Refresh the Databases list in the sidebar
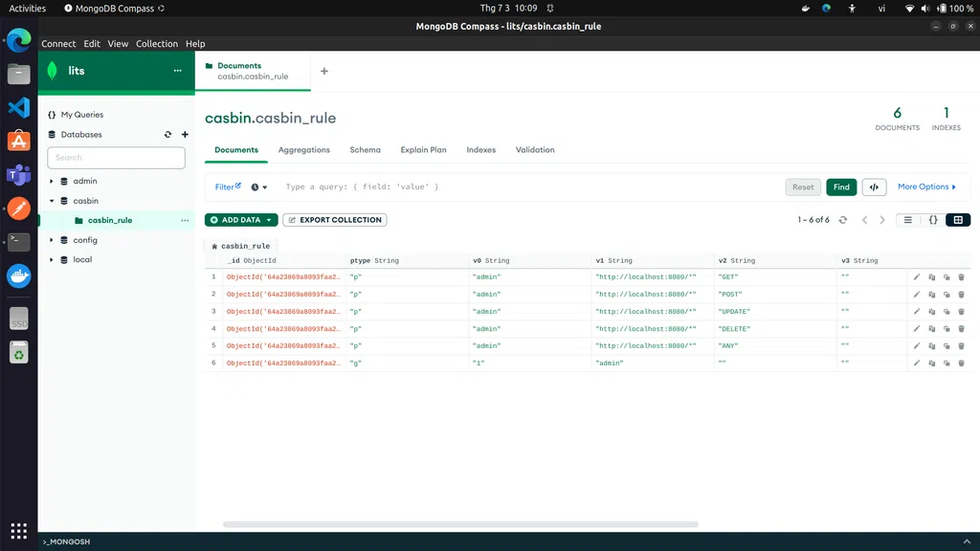980x551 pixels. coord(168,134)
